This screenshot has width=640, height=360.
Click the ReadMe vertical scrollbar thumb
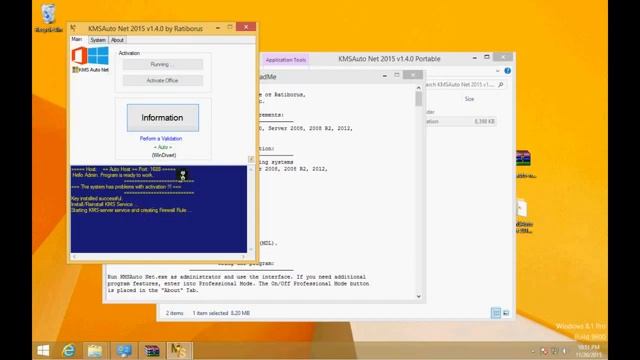tap(418, 99)
